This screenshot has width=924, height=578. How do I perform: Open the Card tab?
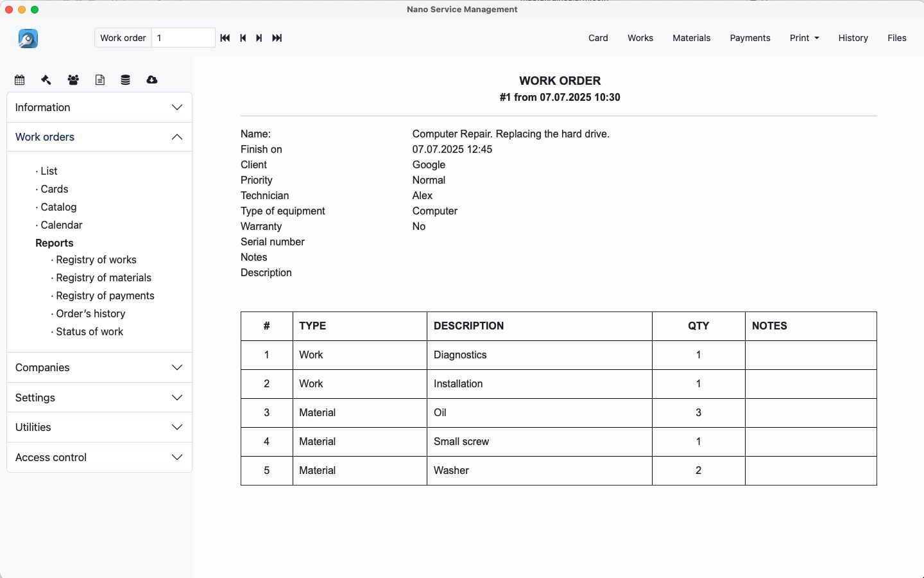point(598,38)
